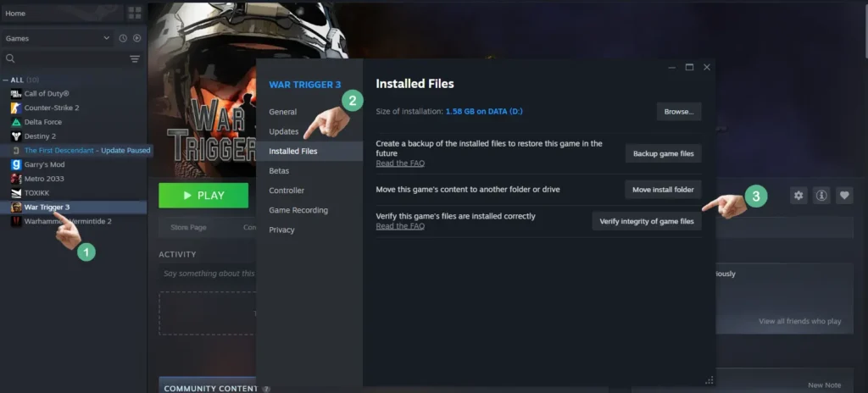Click Garry's Mod game icon

[16, 164]
